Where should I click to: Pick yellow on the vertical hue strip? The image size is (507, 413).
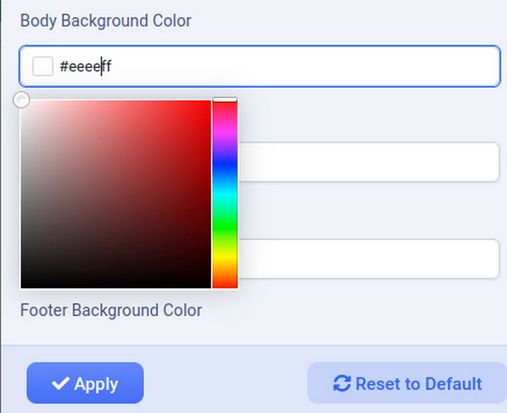(225, 257)
